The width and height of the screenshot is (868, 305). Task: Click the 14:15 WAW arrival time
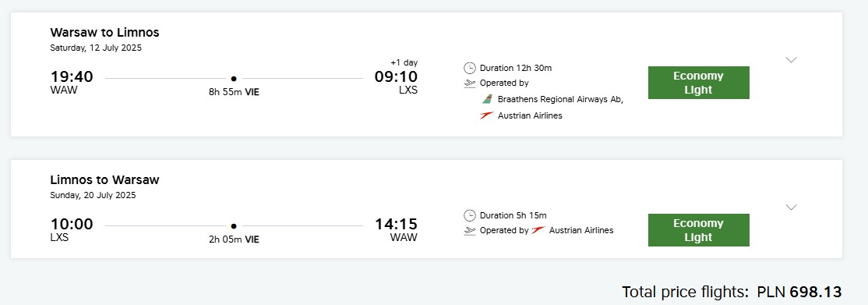click(396, 229)
